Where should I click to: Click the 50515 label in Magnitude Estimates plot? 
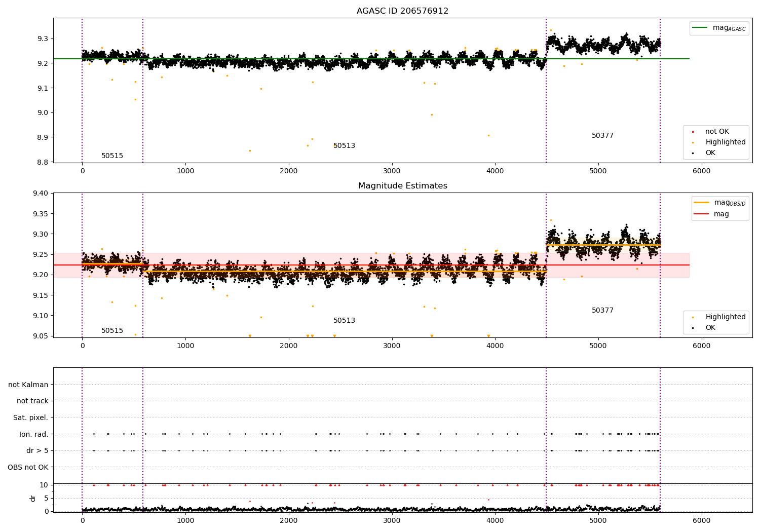(x=112, y=330)
